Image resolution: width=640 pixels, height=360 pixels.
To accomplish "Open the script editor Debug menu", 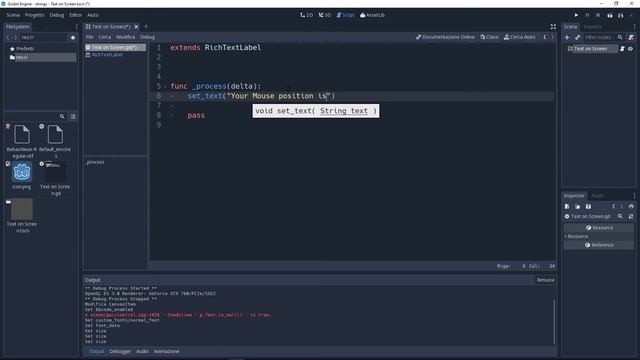I will click(147, 37).
